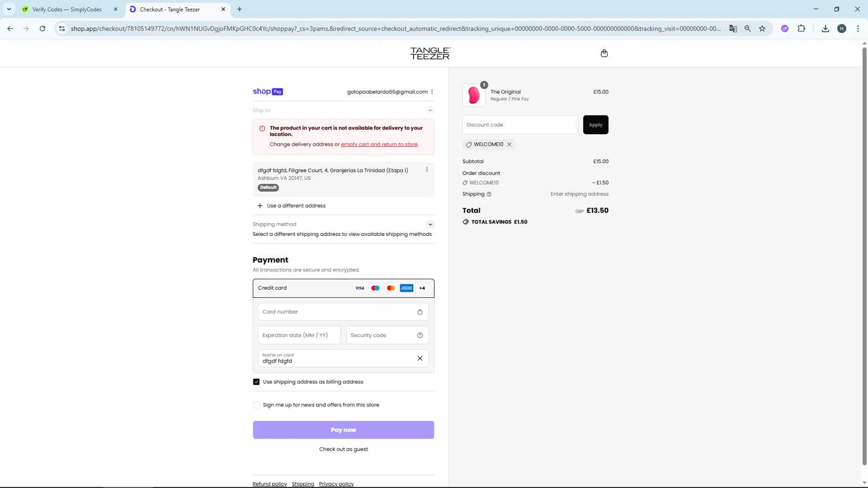Open address options three-dot menu
The width and height of the screenshot is (868, 488).
(x=427, y=169)
